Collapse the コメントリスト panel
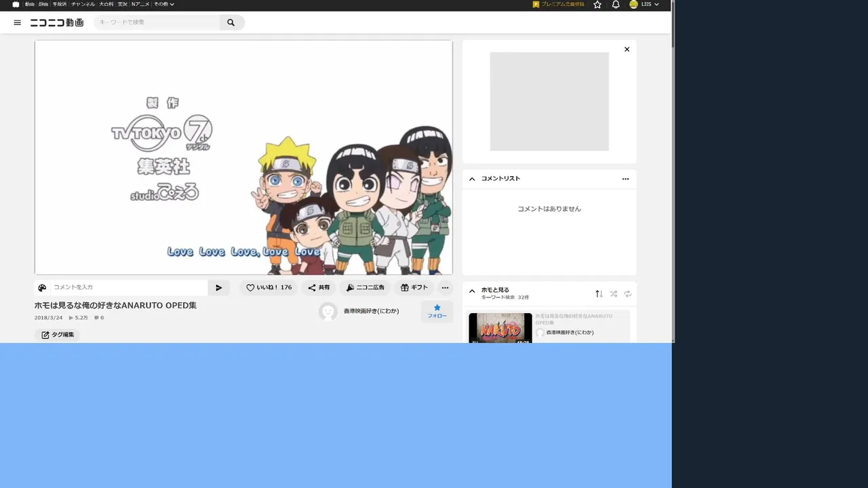The height and width of the screenshot is (488, 868). [472, 179]
